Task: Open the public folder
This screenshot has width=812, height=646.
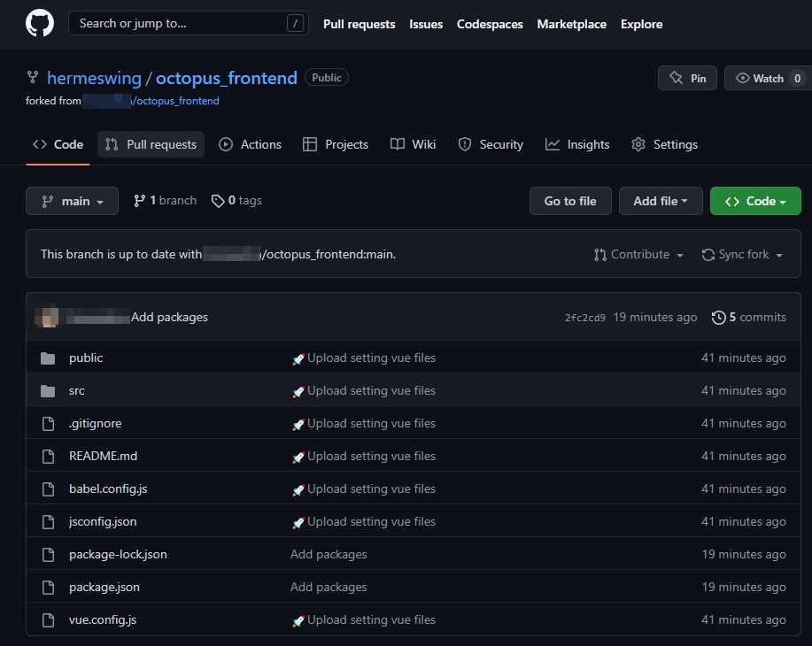Action: point(86,358)
